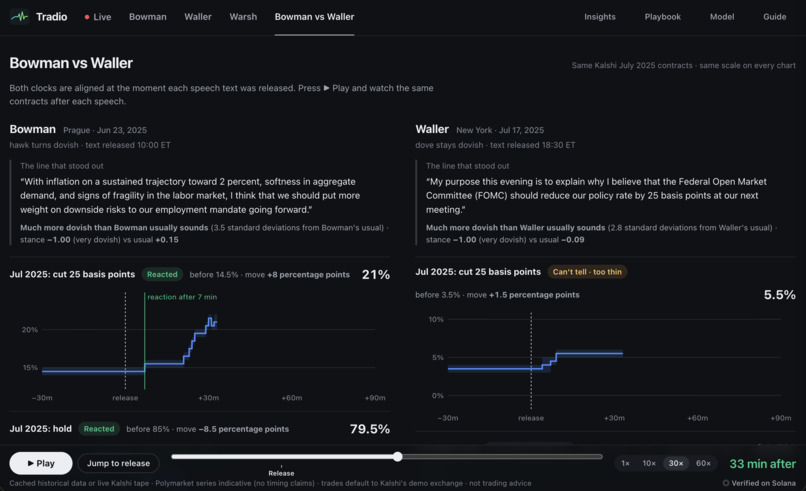Click Waller's quoted line about FOMC rate cut
The height and width of the screenshot is (491, 806).
(596, 195)
